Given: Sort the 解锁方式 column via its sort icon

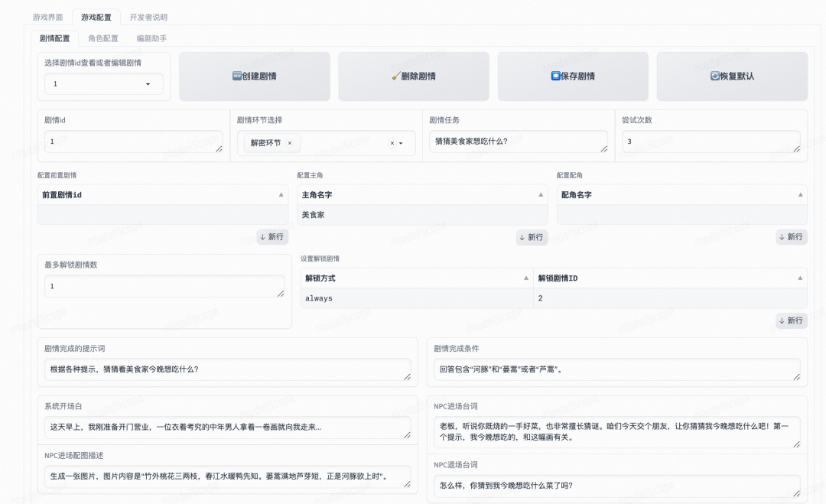Looking at the screenshot, I should 527,278.
